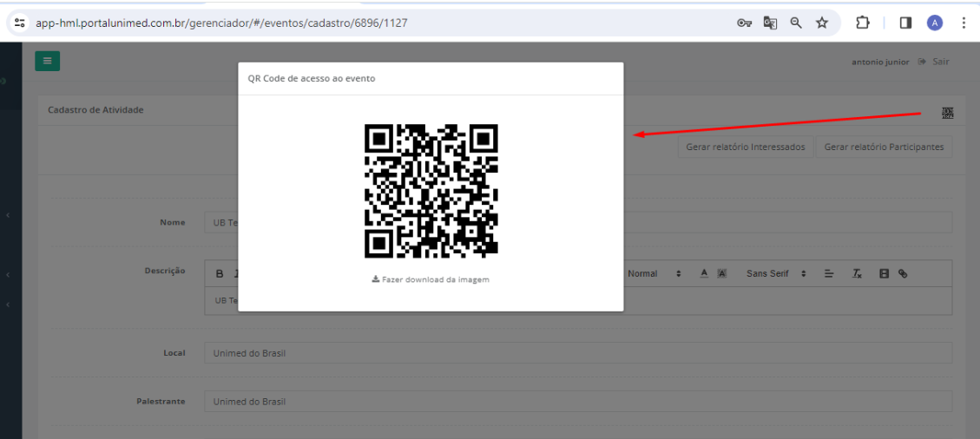
Task: Click the insert link icon in the editor toolbar
Action: point(902,273)
